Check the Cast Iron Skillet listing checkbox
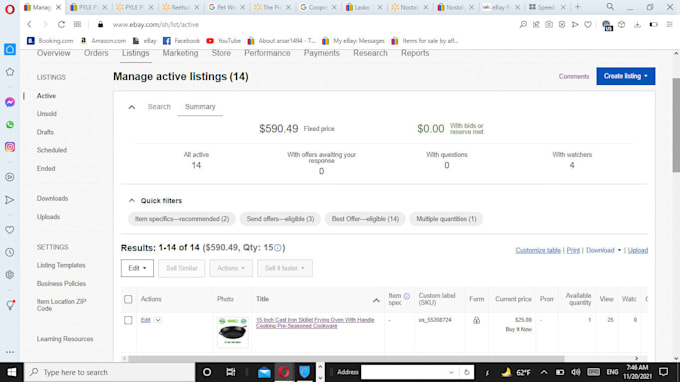This screenshot has width=680, height=382. coord(128,320)
